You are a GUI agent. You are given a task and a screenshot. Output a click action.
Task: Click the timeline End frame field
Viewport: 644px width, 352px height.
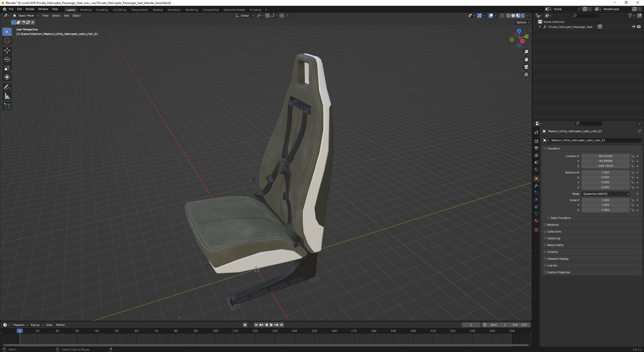(520, 325)
